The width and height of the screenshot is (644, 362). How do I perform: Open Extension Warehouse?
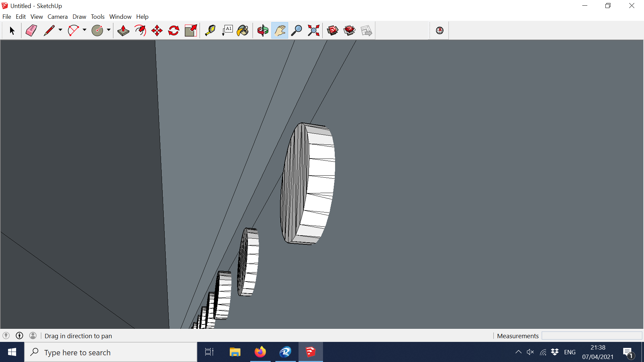[349, 30]
